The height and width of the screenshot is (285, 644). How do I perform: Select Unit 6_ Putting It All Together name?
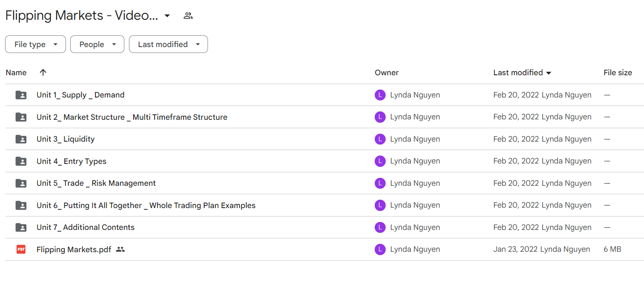pyautogui.click(x=146, y=205)
